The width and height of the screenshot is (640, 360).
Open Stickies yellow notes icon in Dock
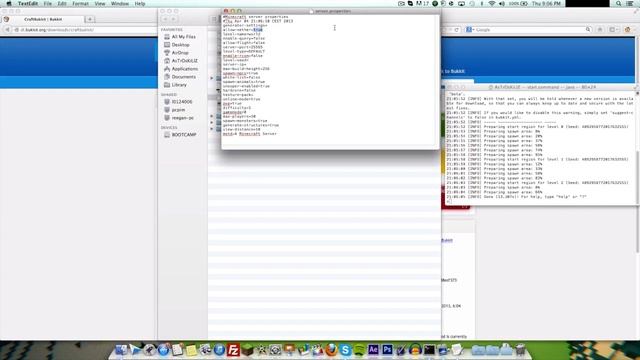tap(191, 350)
